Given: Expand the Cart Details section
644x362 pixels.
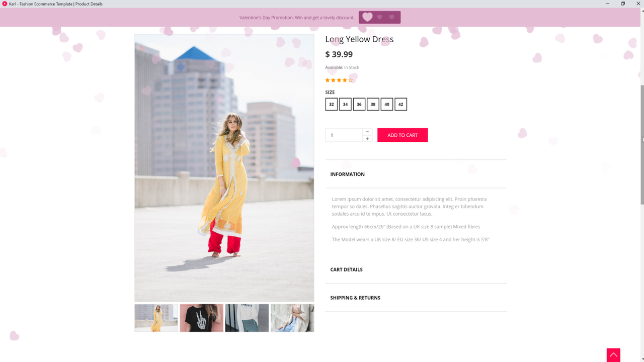Looking at the screenshot, I should pos(416,269).
